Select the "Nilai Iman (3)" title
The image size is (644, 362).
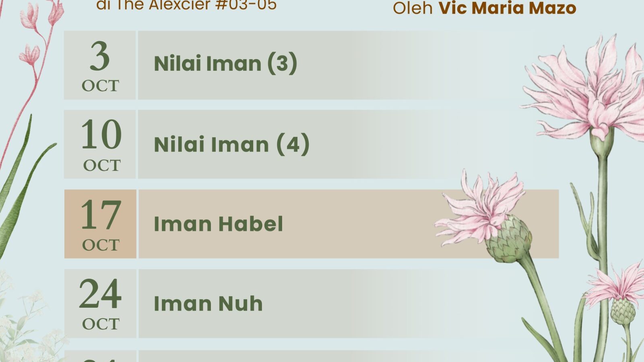click(x=225, y=64)
